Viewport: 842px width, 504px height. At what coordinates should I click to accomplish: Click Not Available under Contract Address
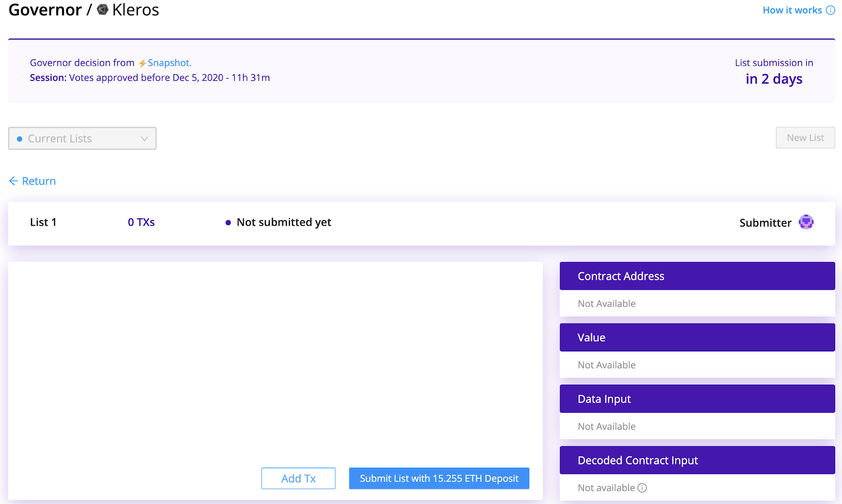coord(607,304)
